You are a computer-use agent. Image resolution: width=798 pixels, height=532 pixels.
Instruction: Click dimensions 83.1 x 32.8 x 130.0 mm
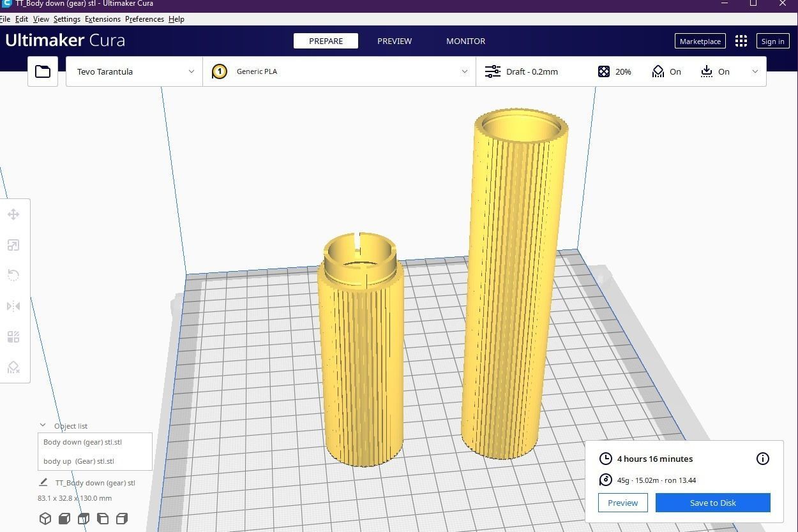click(x=75, y=498)
